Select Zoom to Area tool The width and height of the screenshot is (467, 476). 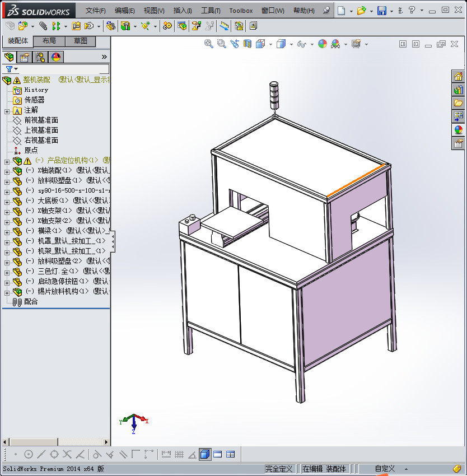(222, 44)
